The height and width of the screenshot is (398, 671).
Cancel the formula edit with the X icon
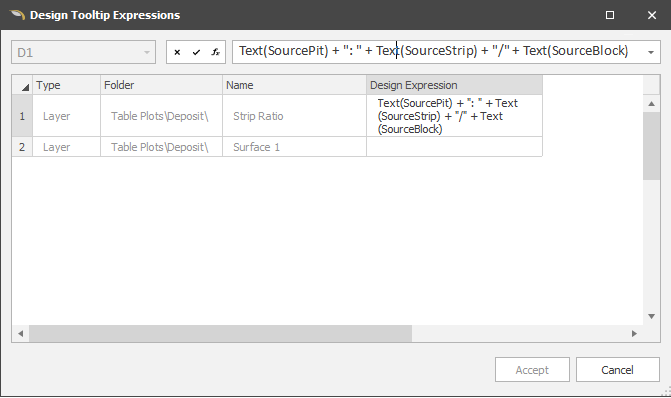(177, 52)
